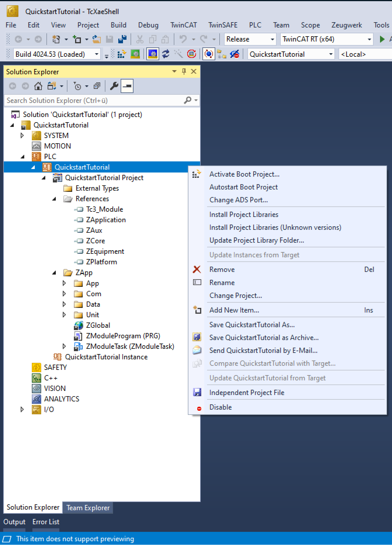This screenshot has height=545, width=392.
Task: Click the Solution Explorer Home icon
Action: [x=38, y=86]
